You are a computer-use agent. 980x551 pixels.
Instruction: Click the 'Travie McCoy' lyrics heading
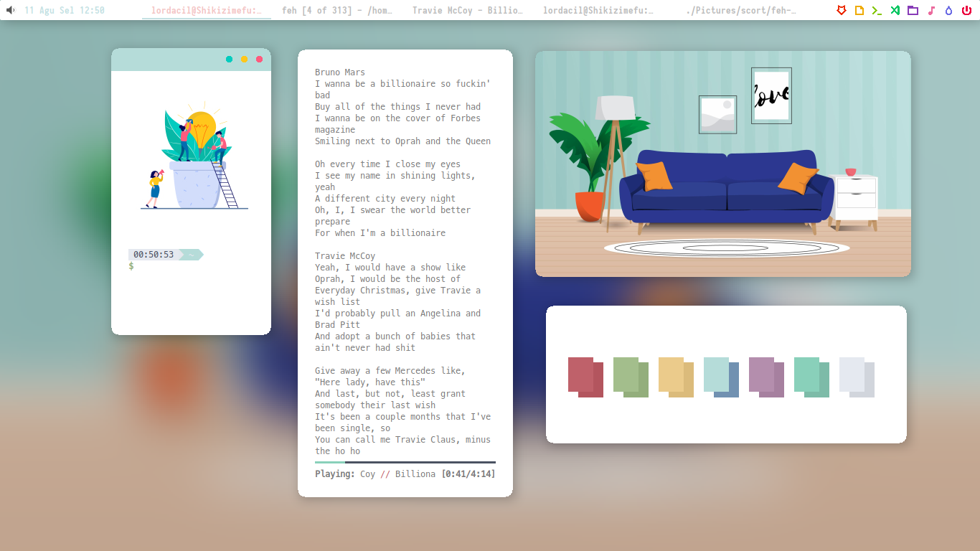(345, 256)
